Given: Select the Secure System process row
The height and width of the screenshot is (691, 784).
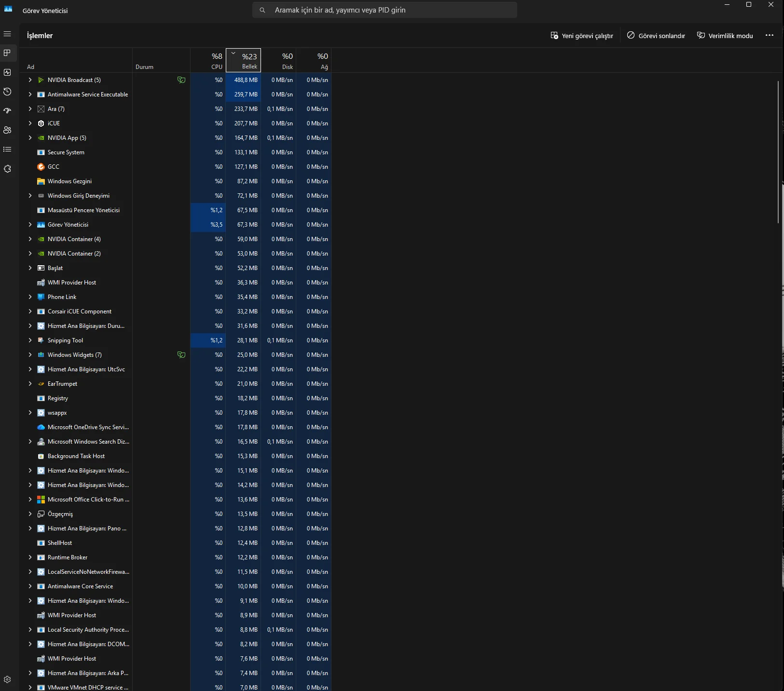Looking at the screenshot, I should point(175,152).
